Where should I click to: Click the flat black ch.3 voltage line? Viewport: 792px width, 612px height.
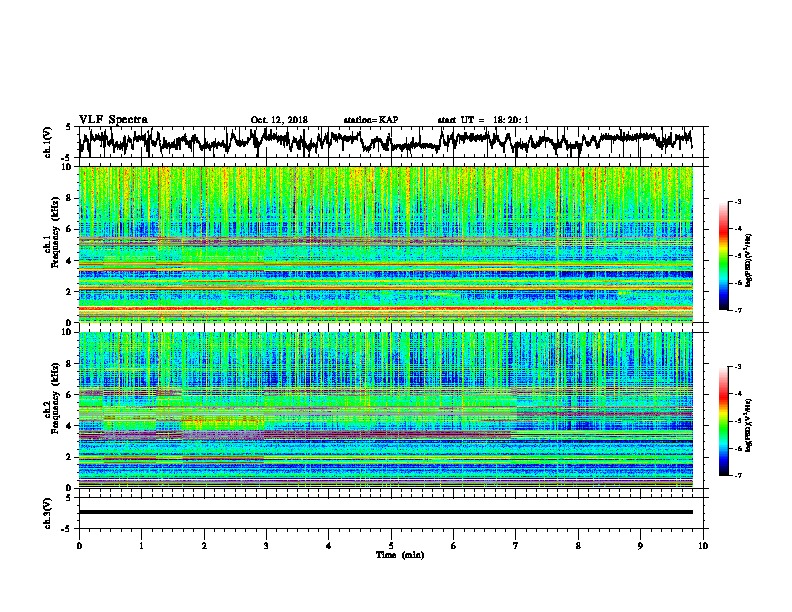[x=386, y=512]
